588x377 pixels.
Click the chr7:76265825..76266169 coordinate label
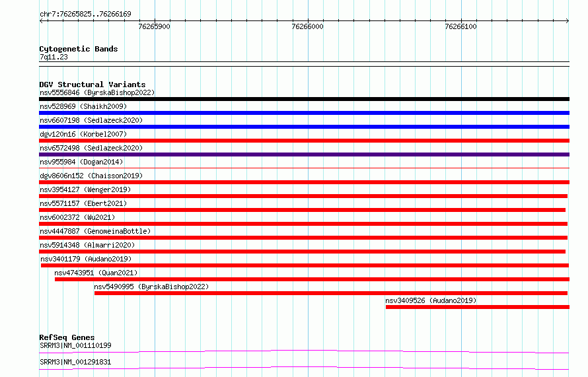coord(85,15)
